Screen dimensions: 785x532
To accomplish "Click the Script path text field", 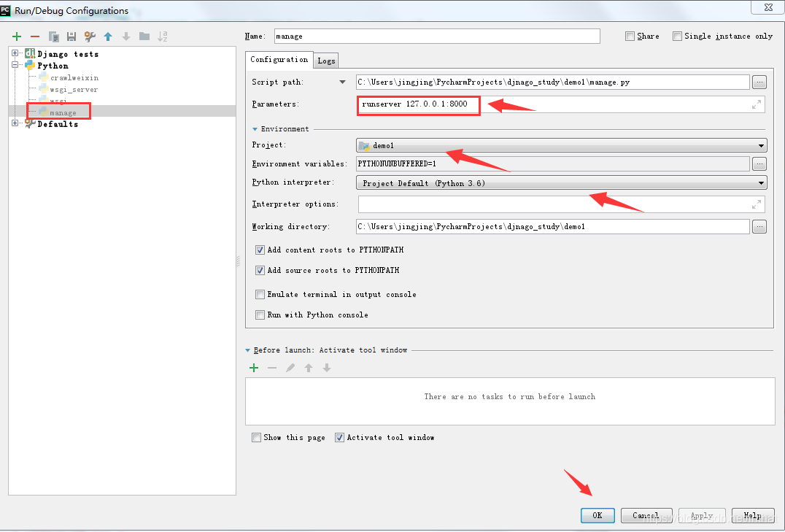I will 553,82.
